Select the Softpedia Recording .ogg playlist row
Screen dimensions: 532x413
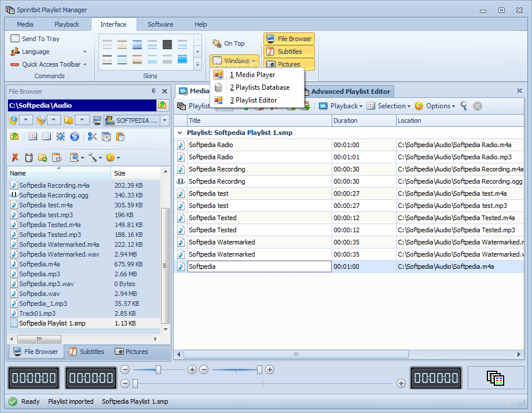pos(349,181)
